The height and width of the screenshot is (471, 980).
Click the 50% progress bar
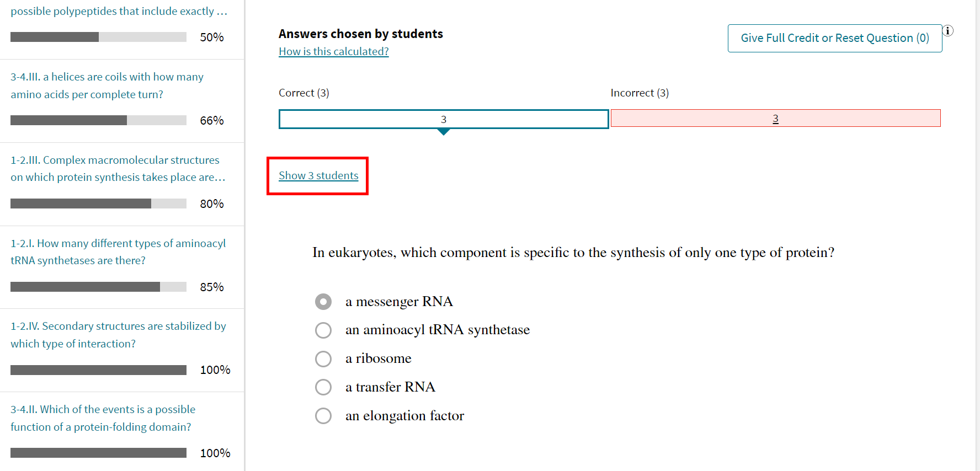pyautogui.click(x=98, y=37)
